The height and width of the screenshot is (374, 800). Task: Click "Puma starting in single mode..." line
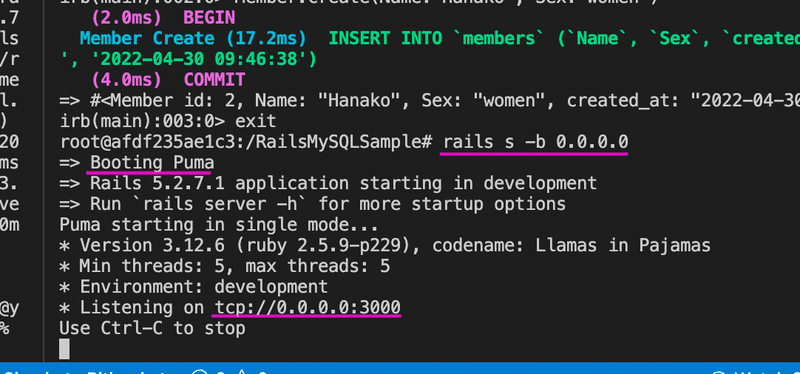click(219, 225)
